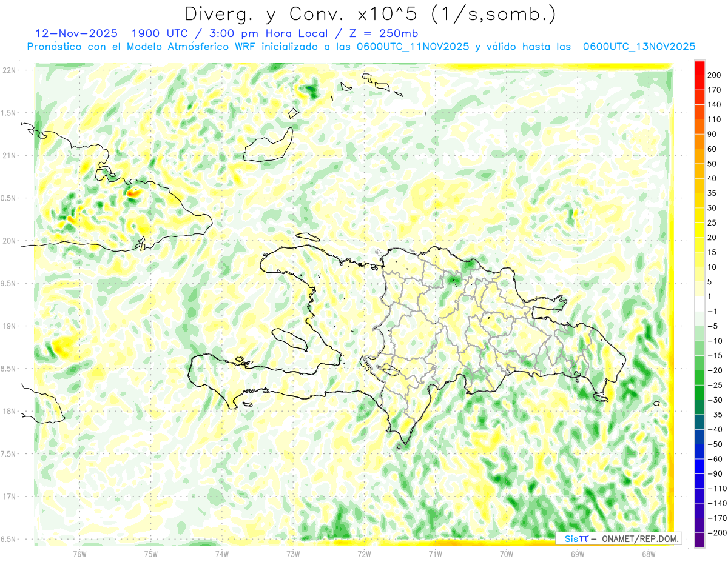Click the white swatch between 1 and -1

(x=699, y=304)
